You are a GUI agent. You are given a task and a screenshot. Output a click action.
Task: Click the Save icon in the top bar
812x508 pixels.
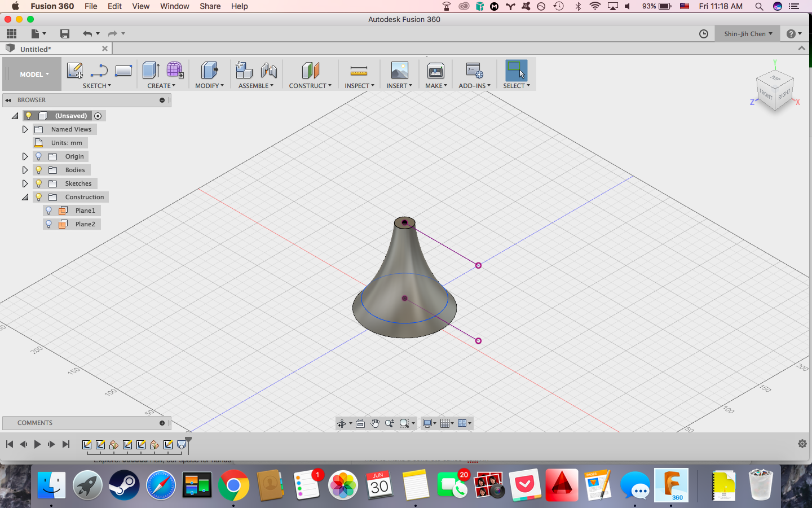[x=65, y=34]
